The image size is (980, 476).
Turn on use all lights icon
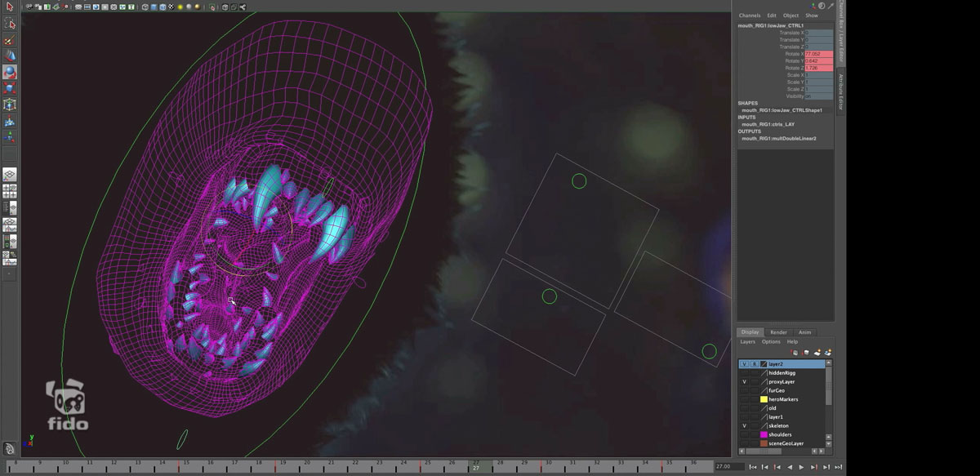[180, 7]
